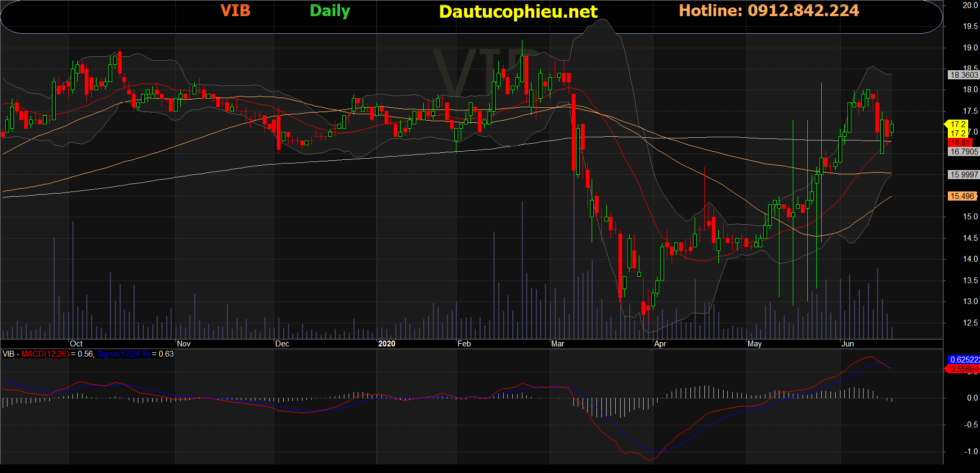Click the VIB ticker symbol in header
The image size is (980, 473).
coord(235,11)
